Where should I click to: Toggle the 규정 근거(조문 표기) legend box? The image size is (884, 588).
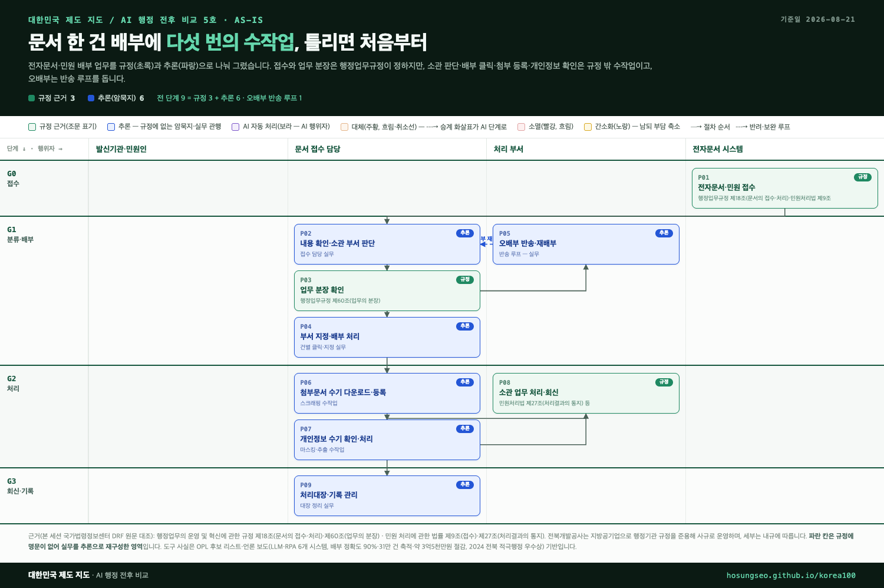(x=32, y=127)
